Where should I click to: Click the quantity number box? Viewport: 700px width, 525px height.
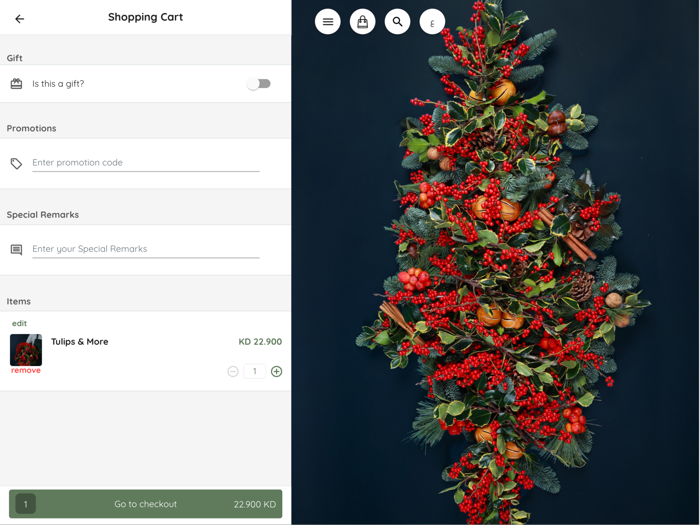click(x=254, y=371)
